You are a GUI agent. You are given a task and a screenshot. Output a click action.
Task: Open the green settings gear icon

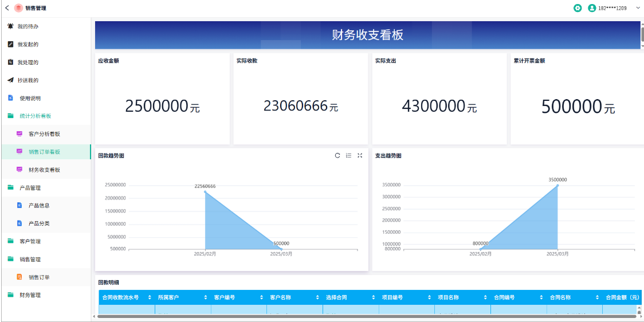point(578,8)
